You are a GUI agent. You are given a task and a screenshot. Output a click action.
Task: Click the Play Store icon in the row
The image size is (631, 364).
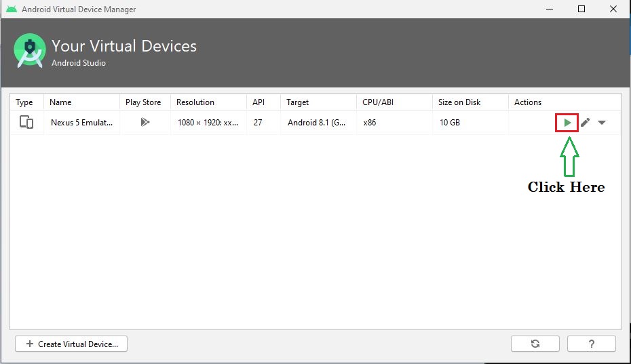(145, 123)
